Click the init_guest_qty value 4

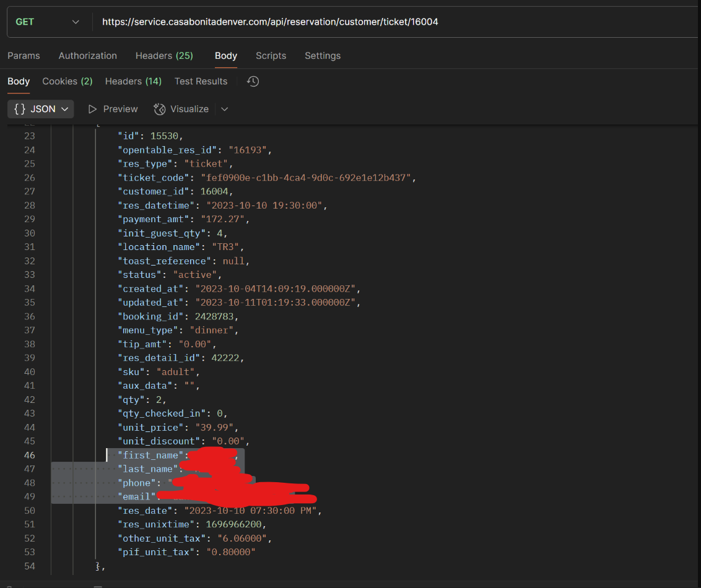220,233
